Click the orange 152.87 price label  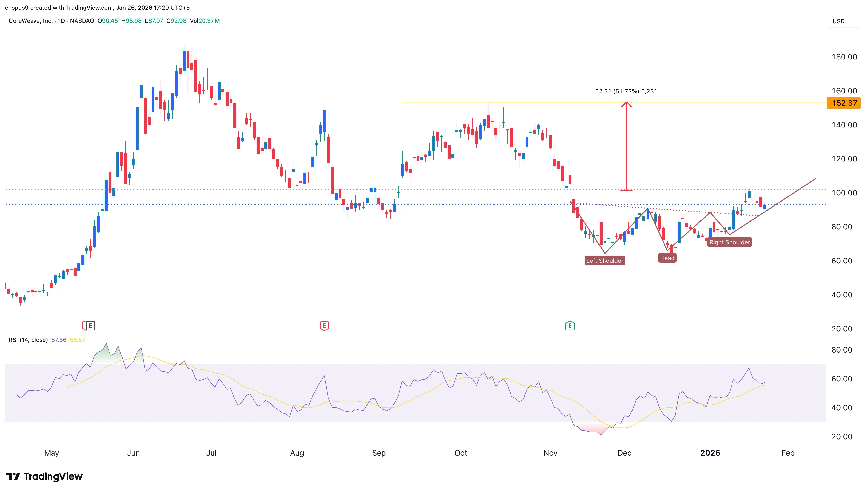tap(844, 103)
